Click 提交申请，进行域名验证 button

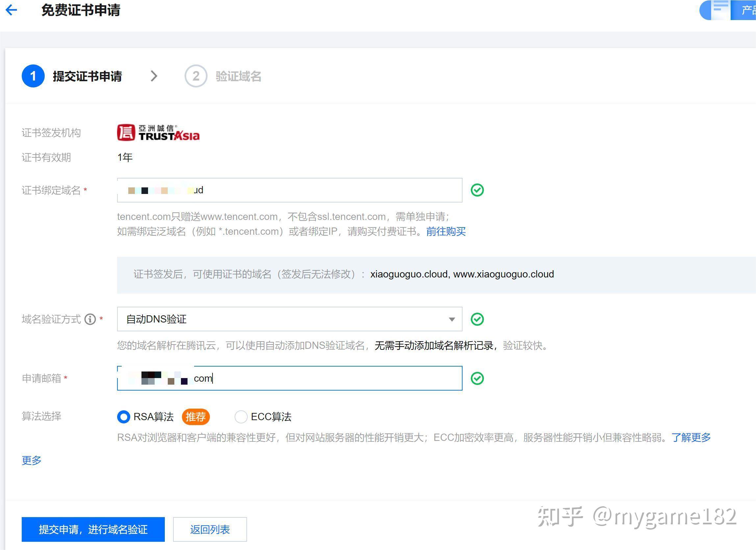[x=93, y=529]
